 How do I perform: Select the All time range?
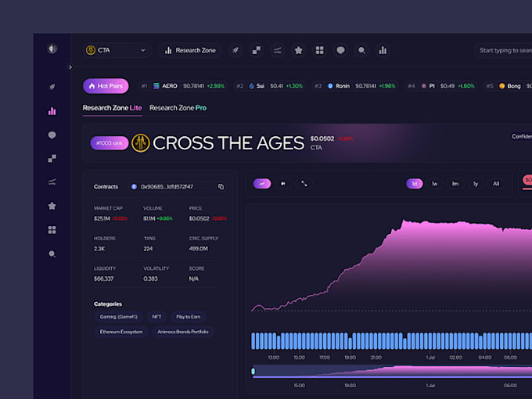(496, 184)
